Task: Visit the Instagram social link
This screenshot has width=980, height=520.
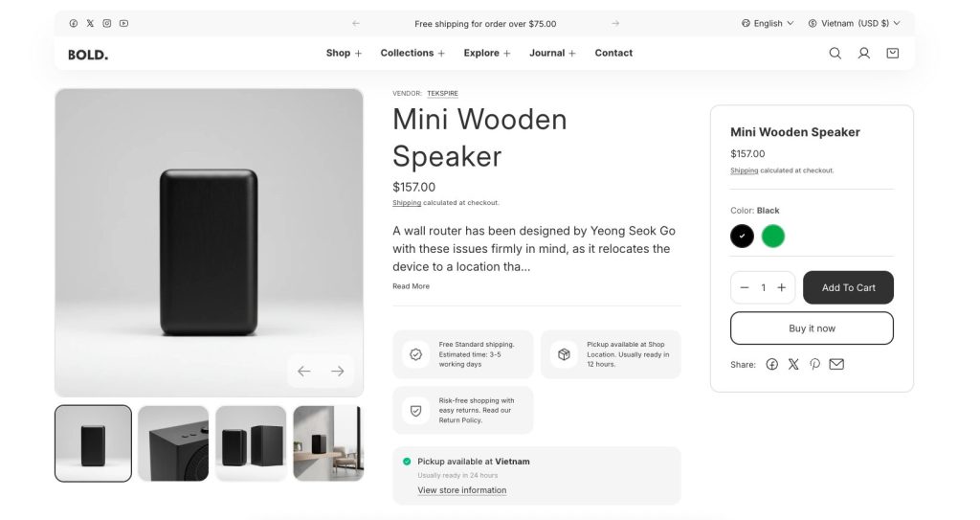Action: pyautogui.click(x=107, y=24)
